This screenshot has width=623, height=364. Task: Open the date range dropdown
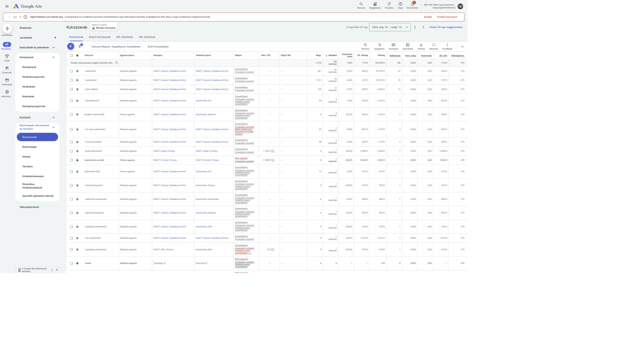pyautogui.click(x=390, y=27)
